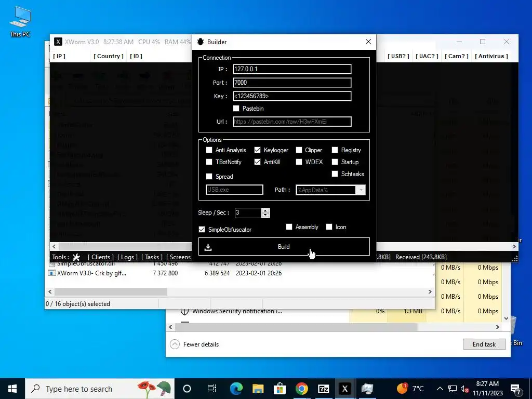This screenshot has width=532, height=399.
Task: Tick the Schtasks checkbox
Action: point(335,174)
